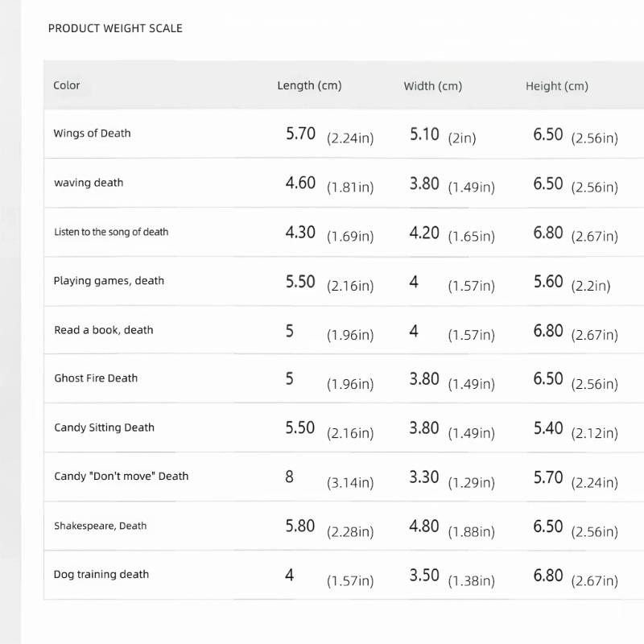Select the 3.30 width value
This screenshot has width=644, height=644.
point(424,477)
